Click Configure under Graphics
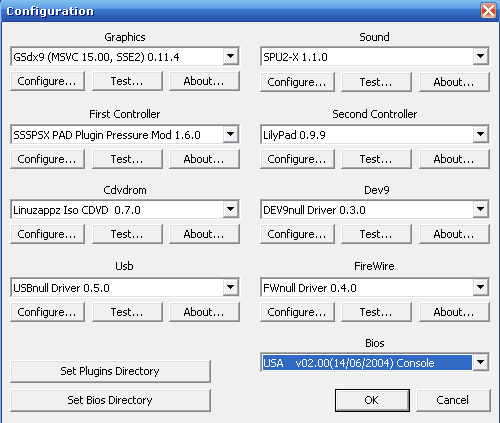Viewport: 500px width, 423px height. [x=47, y=81]
